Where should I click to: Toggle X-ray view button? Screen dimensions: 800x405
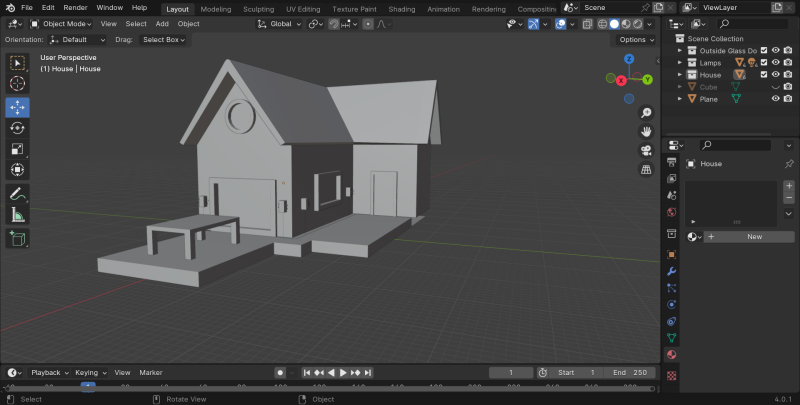588,24
